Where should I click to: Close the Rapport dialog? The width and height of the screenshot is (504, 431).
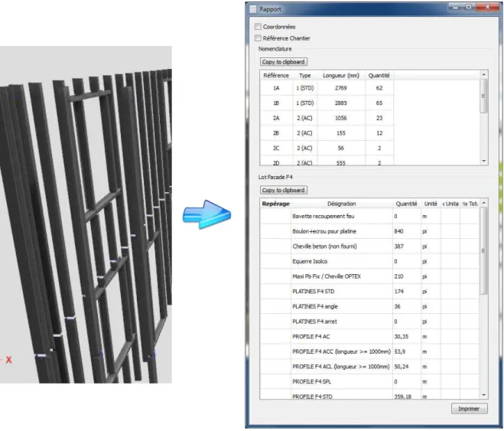tap(487, 7)
